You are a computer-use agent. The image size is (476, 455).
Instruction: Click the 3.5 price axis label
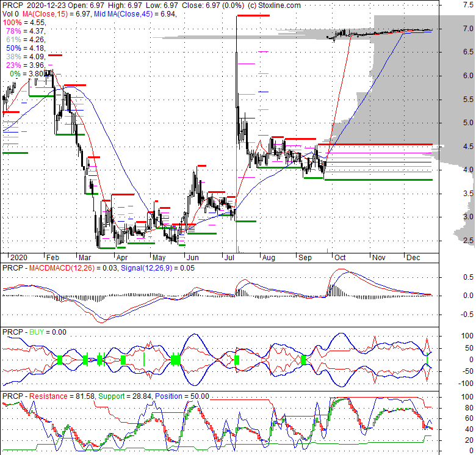[x=468, y=194]
